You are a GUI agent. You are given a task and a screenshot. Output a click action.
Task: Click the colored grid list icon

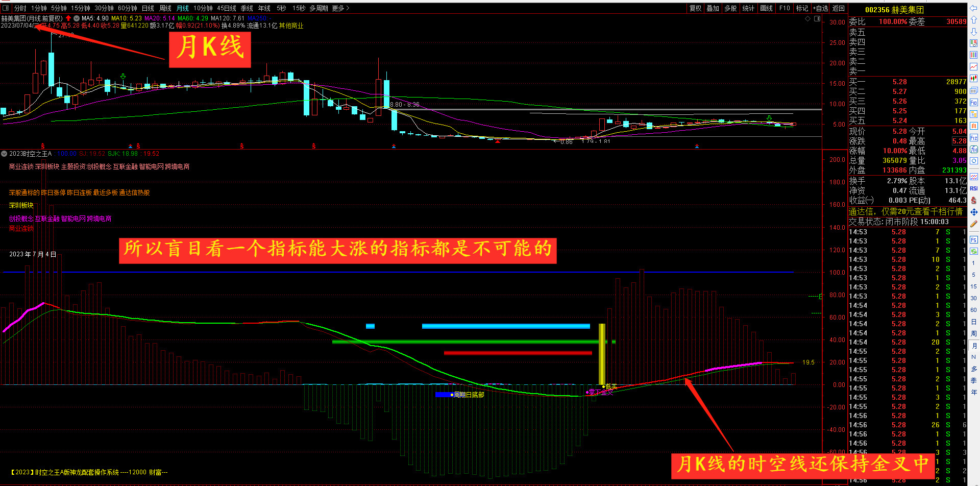(x=974, y=55)
